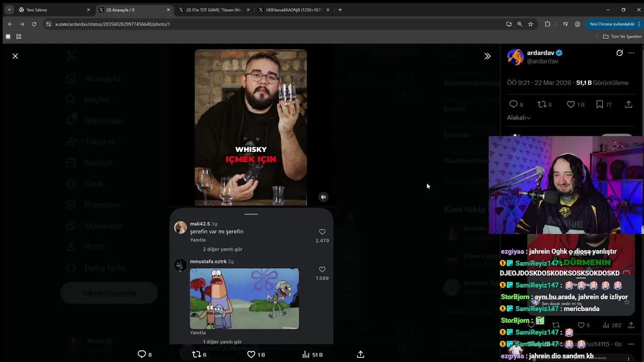Image resolution: width=644 pixels, height=362 pixels.
Task: Switch to the X'te TOT GAME tab
Action: [x=214, y=10]
